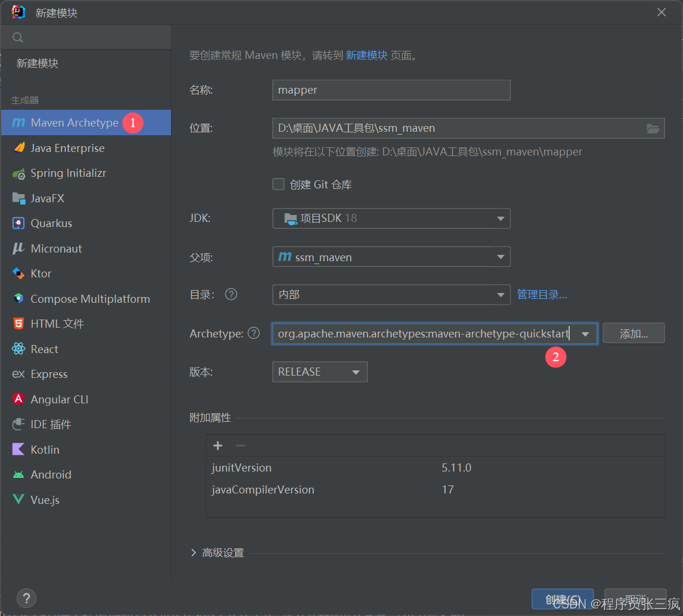Click the 取消 button

[x=635, y=599]
